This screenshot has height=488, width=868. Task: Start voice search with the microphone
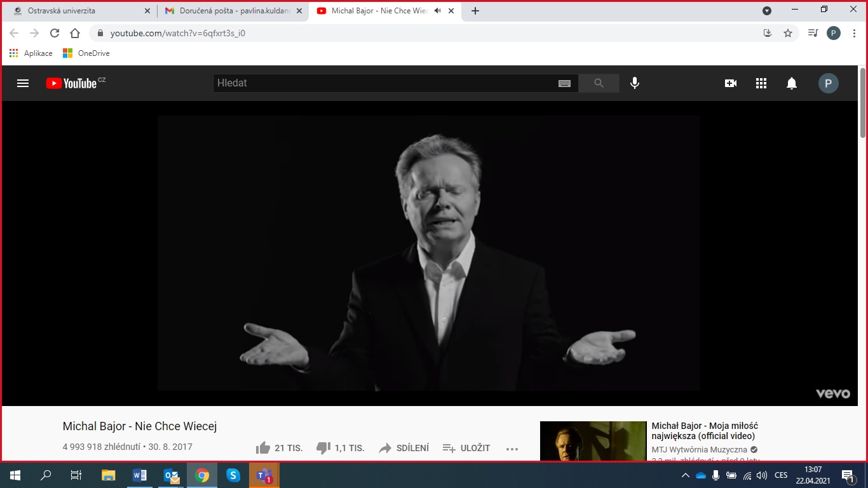(634, 83)
